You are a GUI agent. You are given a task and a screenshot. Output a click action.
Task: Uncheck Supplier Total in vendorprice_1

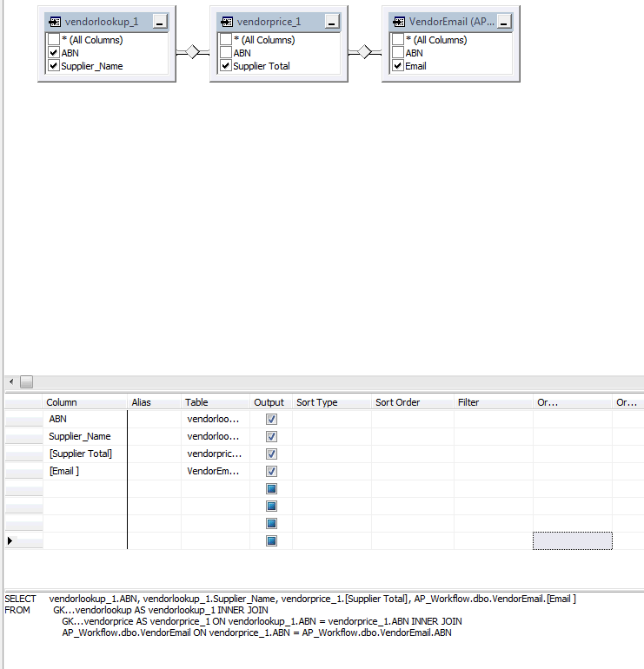tap(226, 66)
